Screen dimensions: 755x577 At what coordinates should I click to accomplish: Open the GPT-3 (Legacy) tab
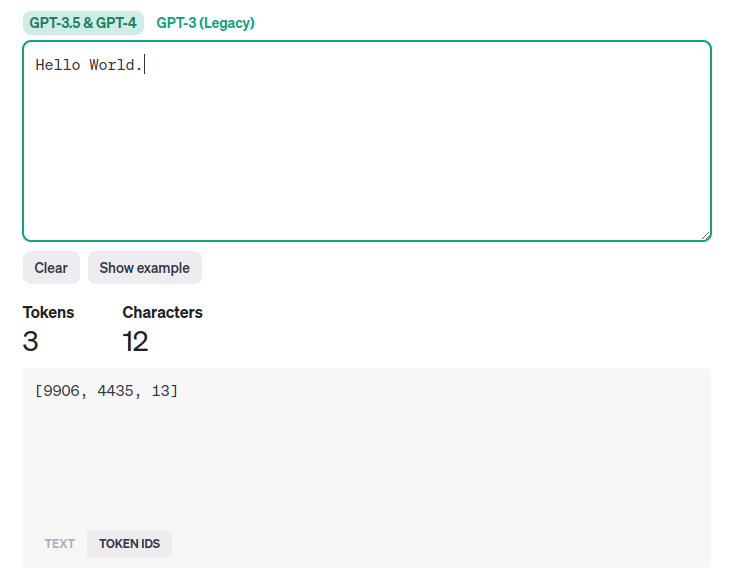point(205,23)
